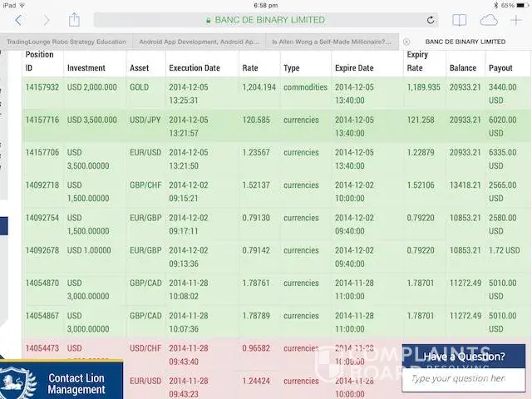Click the Have a Question? chat header
Screen dimensions: 532x399
pyautogui.click(x=464, y=357)
